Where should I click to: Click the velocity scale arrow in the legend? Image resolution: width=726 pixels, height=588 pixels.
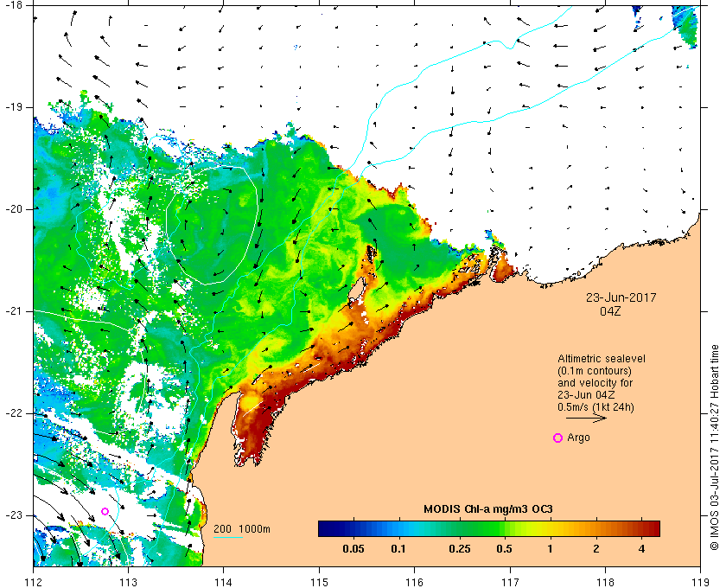pos(586,418)
